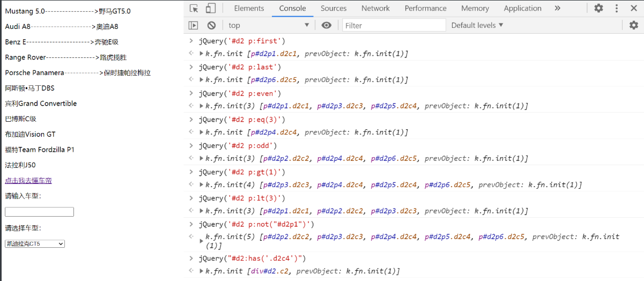Open Console settings gear on filter row
644x281 pixels.
click(634, 25)
